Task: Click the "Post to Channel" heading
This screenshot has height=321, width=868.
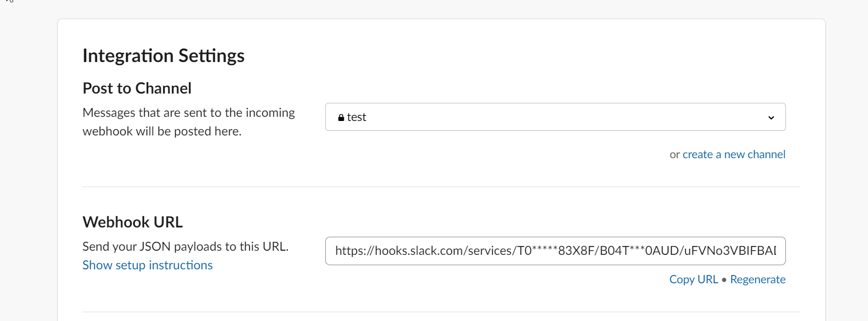Action: coord(137,88)
